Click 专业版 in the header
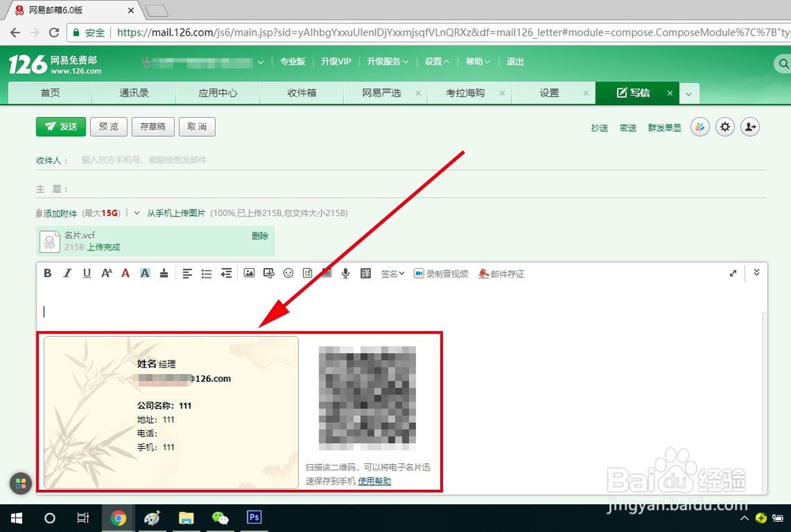Viewport: 791px width, 532px height. [293, 62]
